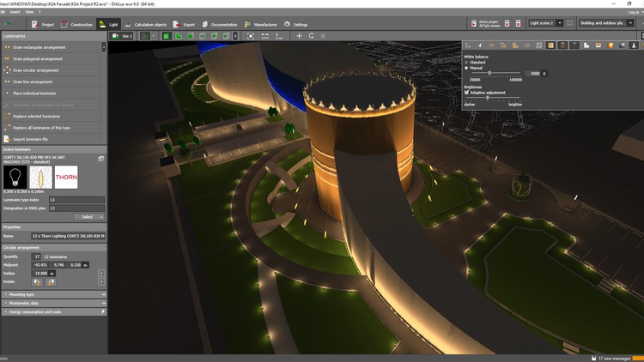
Task: Select Standard white balance option
Action: [x=467, y=63]
